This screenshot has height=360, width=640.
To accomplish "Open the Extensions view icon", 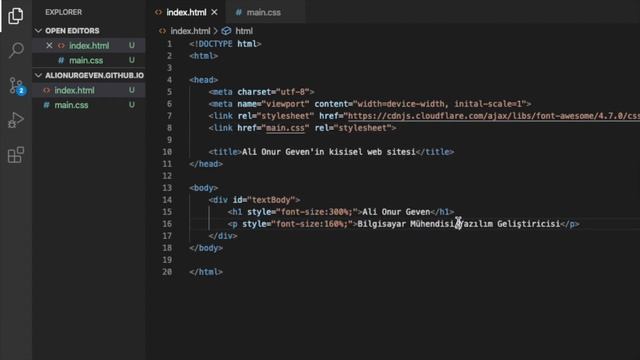I will 16,155.
